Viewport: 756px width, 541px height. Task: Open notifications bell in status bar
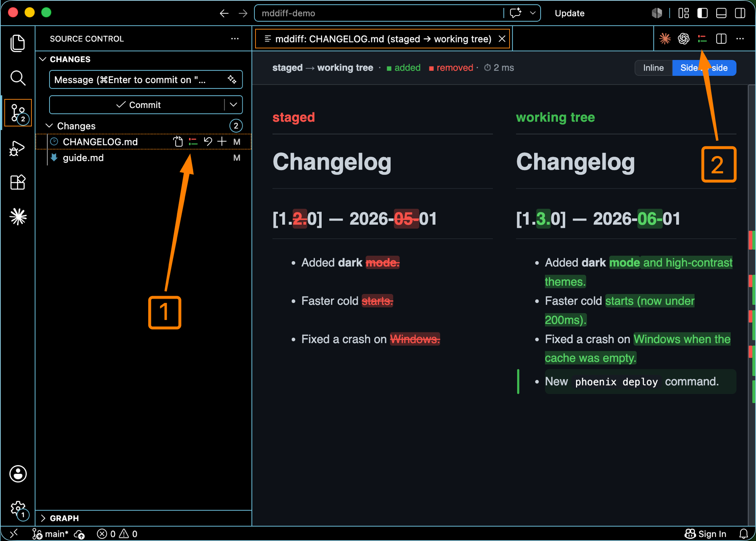[744, 533]
